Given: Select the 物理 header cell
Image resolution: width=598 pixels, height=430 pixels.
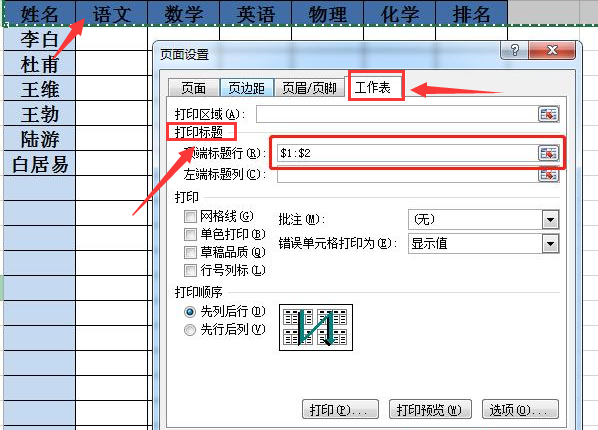Looking at the screenshot, I should 328,13.
